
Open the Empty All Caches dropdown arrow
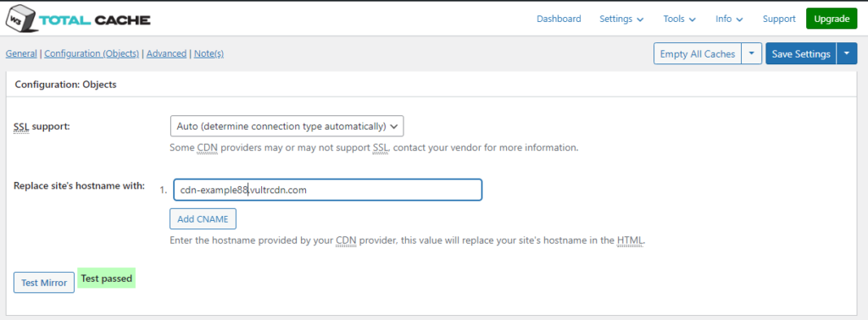751,53
